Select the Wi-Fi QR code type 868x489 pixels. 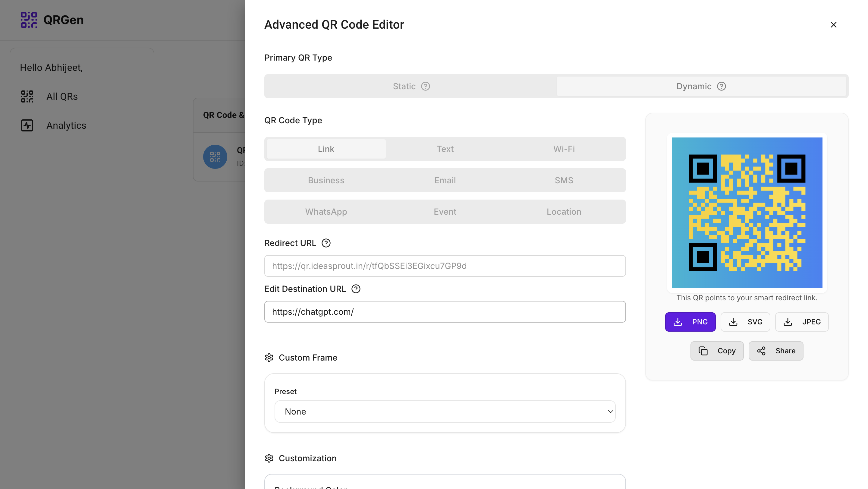coord(564,149)
